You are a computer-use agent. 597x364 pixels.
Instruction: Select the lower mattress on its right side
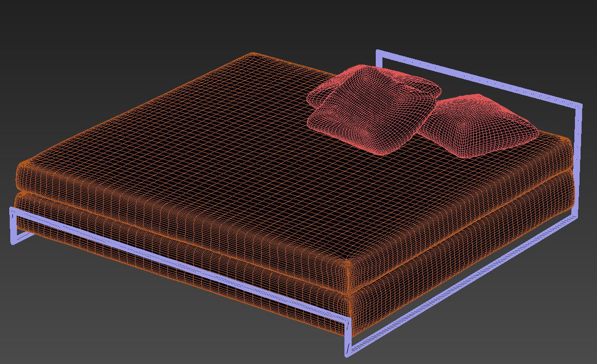point(462,246)
